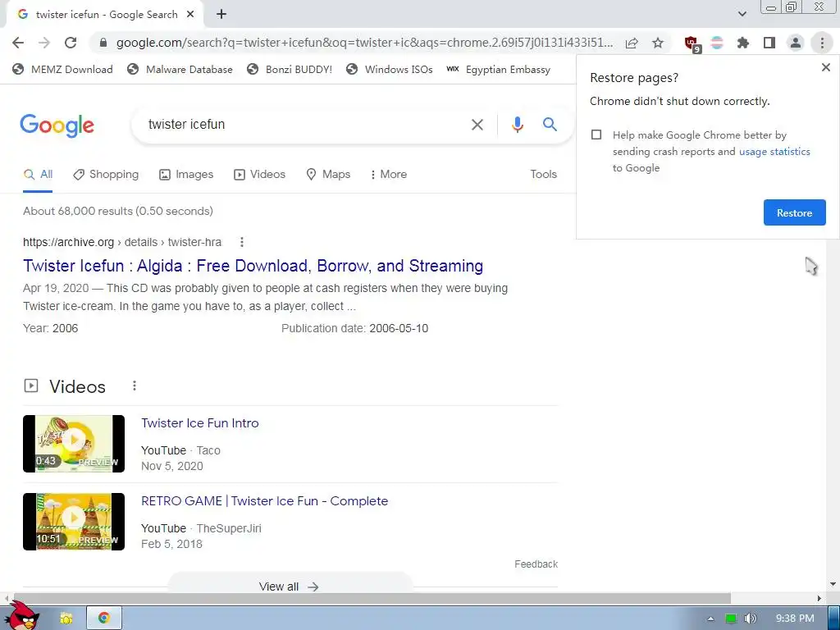The image size is (840, 630).
Task: Click the address bar URL
Action: 364,43
